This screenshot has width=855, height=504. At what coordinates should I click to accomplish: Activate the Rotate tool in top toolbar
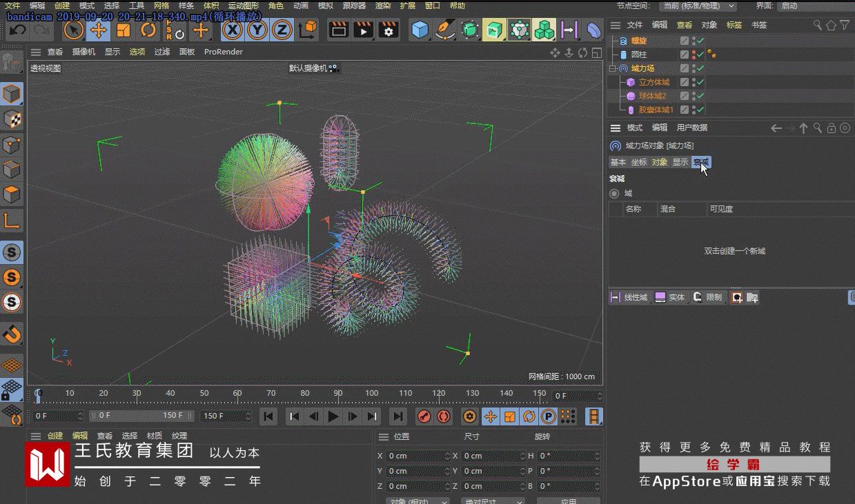[x=148, y=30]
